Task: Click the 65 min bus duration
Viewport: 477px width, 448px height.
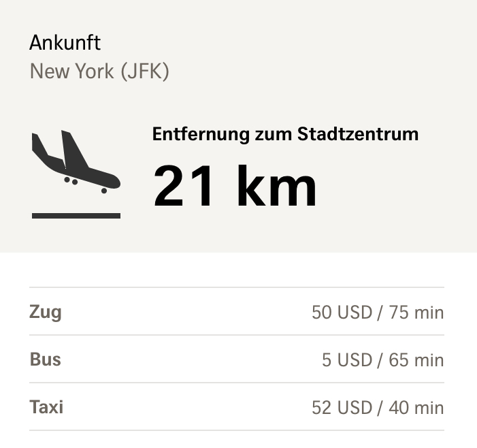Action: pyautogui.click(x=416, y=360)
